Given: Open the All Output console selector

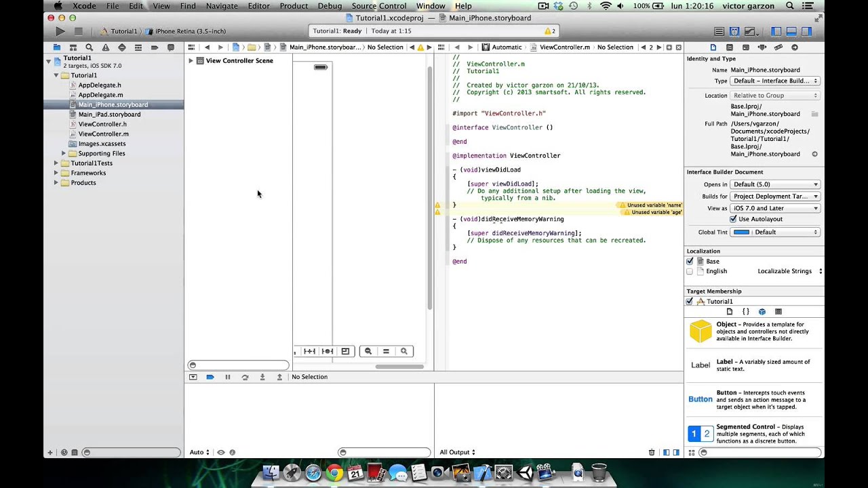Looking at the screenshot, I should (x=457, y=452).
